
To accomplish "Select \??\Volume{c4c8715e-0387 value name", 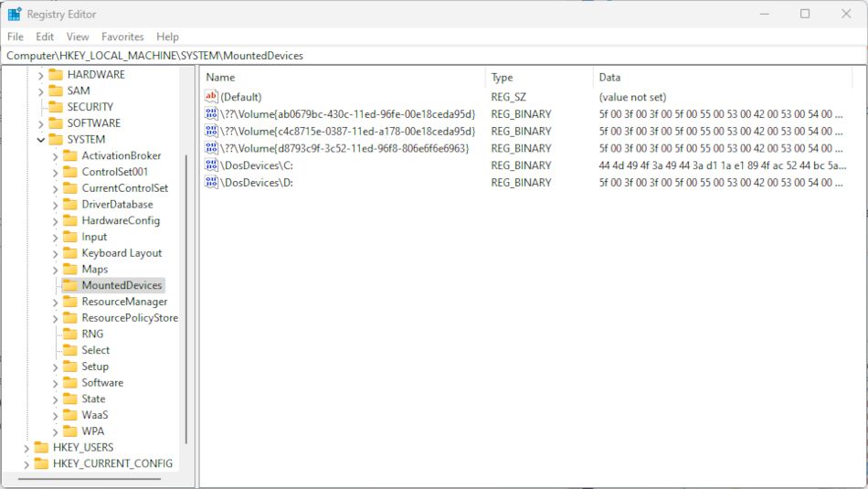I will click(x=347, y=132).
